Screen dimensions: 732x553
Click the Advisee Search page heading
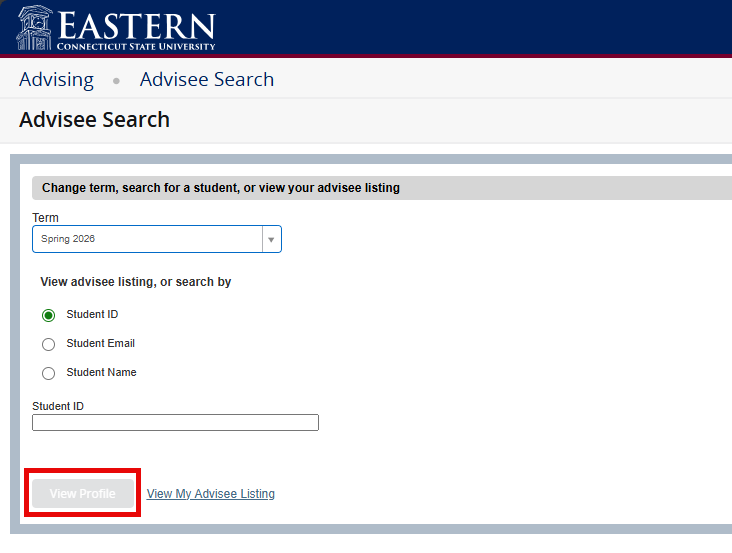click(94, 120)
